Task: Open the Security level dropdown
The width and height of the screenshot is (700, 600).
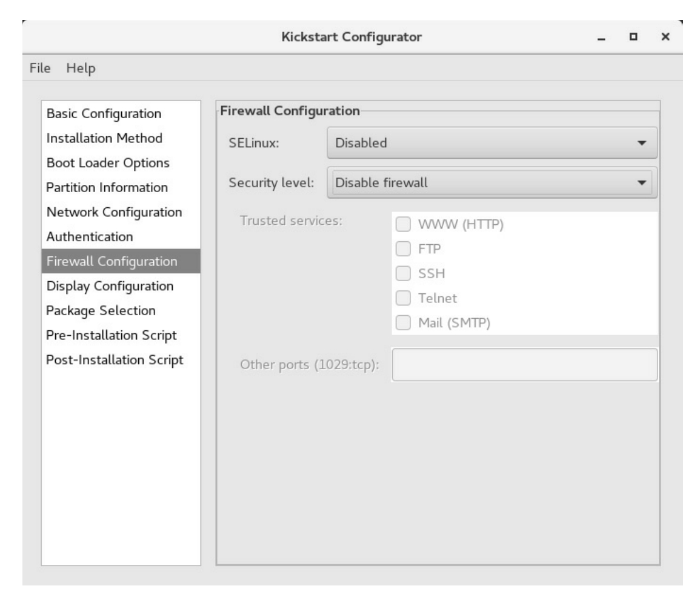Action: point(492,182)
